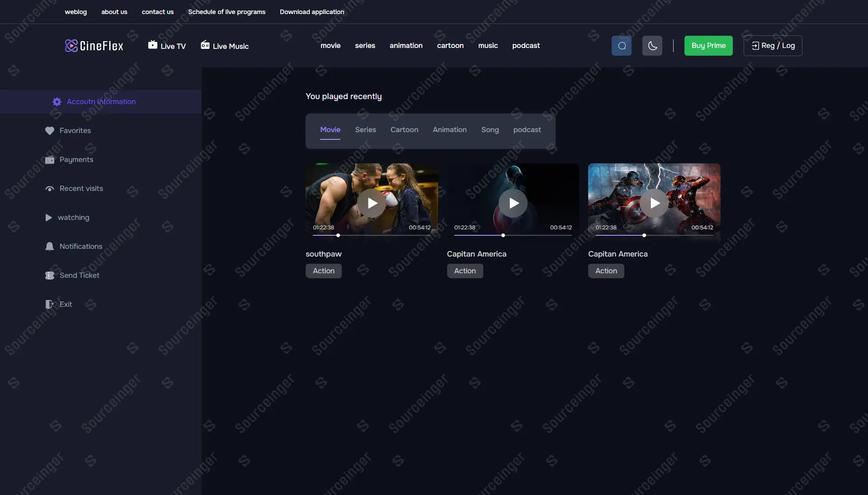Click Action tag under last Capitan America

[x=606, y=271]
